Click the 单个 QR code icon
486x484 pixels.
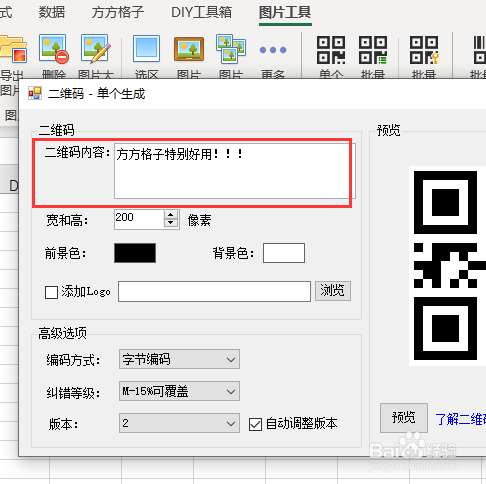click(331, 50)
